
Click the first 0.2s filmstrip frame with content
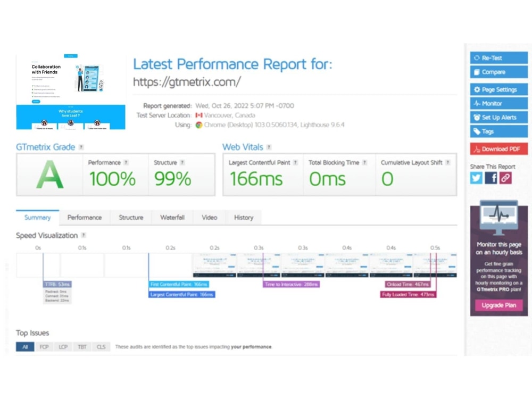(x=214, y=265)
